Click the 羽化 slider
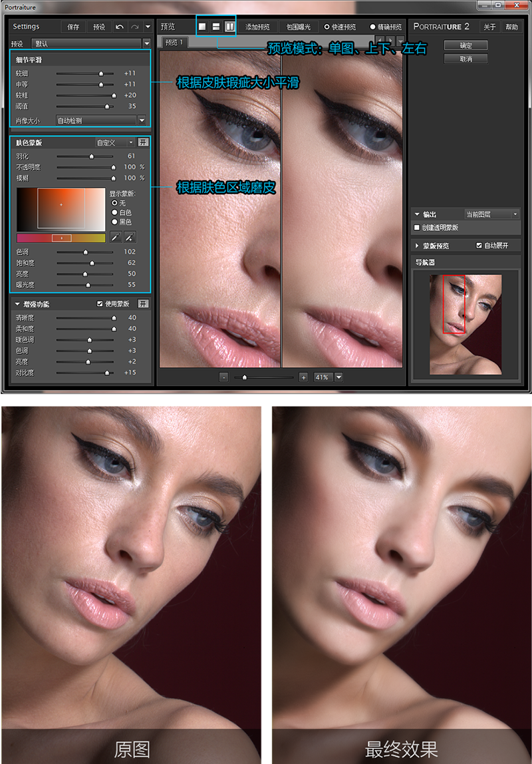This screenshot has height=764, width=532. click(x=85, y=156)
